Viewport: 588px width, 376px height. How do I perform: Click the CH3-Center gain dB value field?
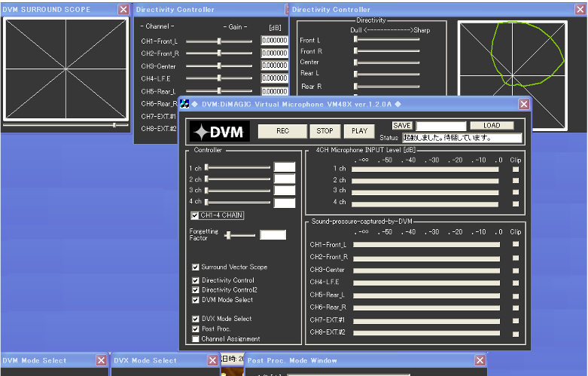[x=274, y=66]
